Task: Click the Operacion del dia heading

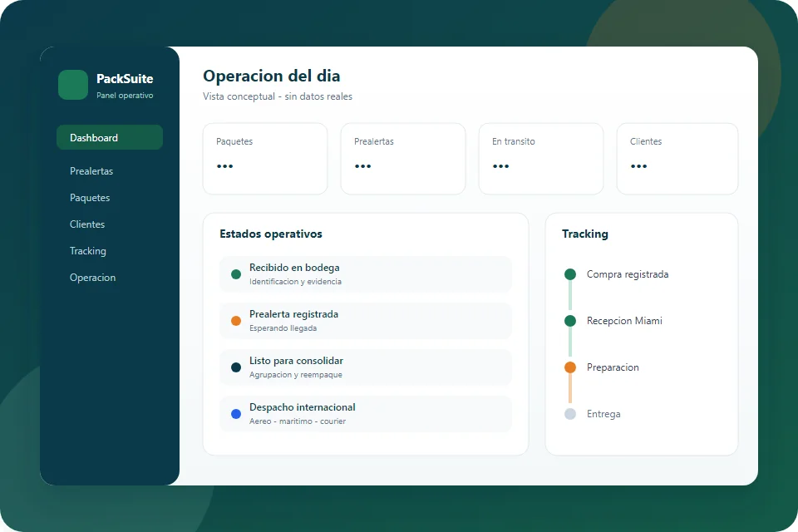Action: pos(271,76)
